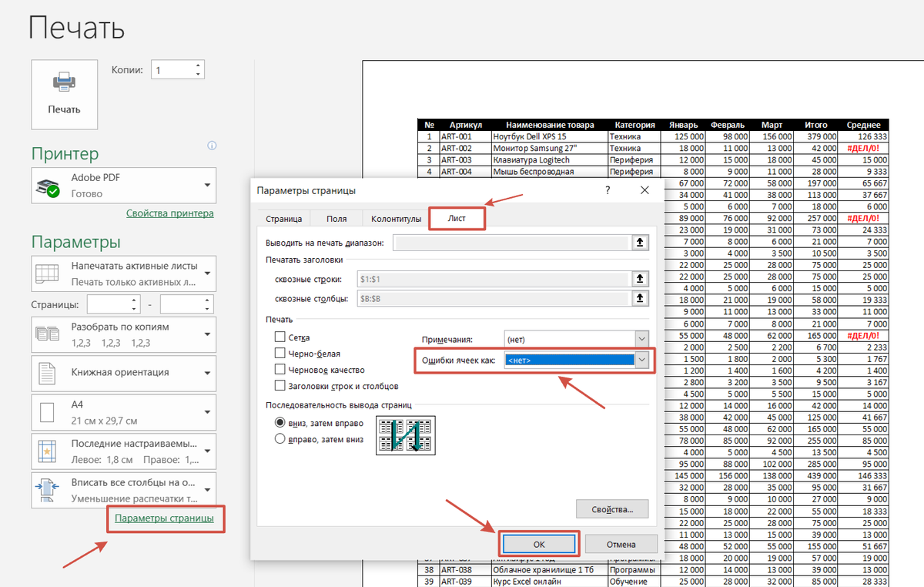Click range collapse icon for print range
This screenshot has height=587, width=924.
[639, 243]
